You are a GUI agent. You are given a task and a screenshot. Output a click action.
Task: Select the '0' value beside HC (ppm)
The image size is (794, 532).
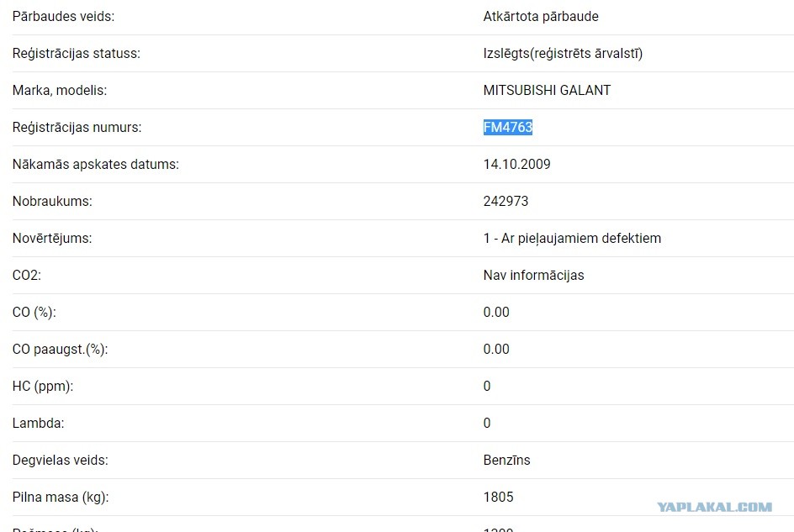(x=487, y=387)
